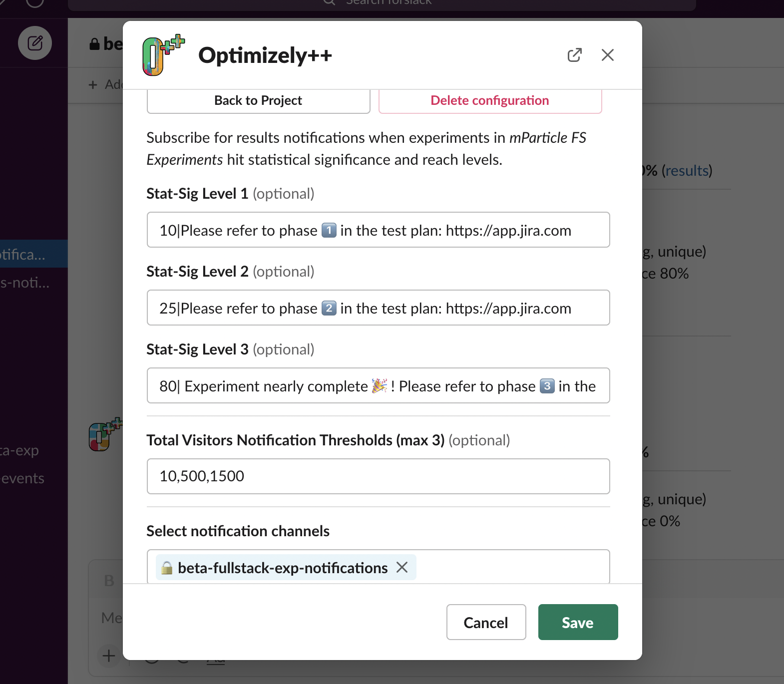Remove beta-fullstack-exp-notifications channel chip

click(x=402, y=567)
